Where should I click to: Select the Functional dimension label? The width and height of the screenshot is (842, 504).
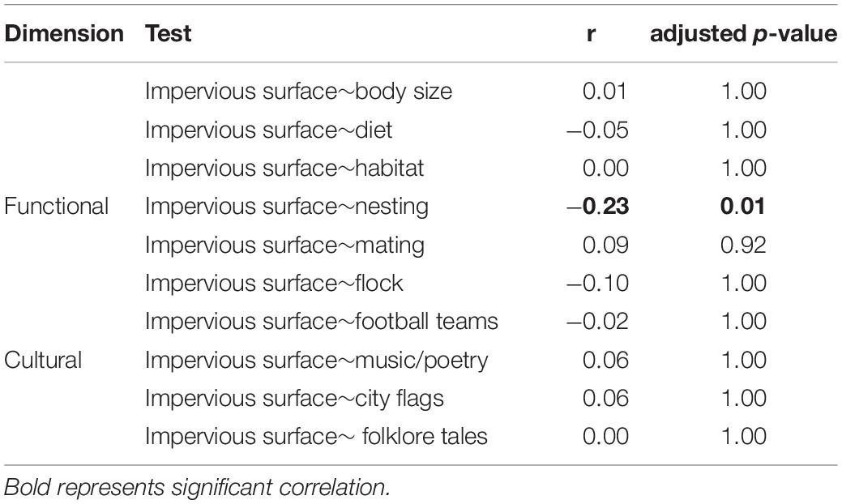pyautogui.click(x=57, y=206)
